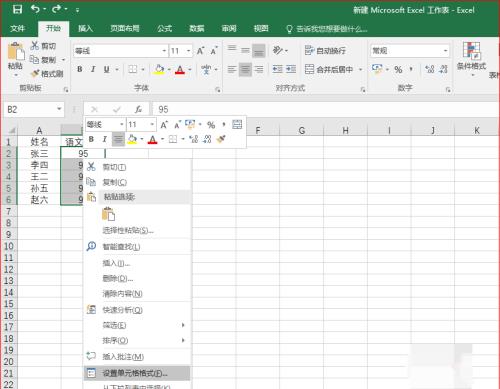Focus the Tell Me search box
This screenshot has width=500, height=389.
tap(327, 29)
